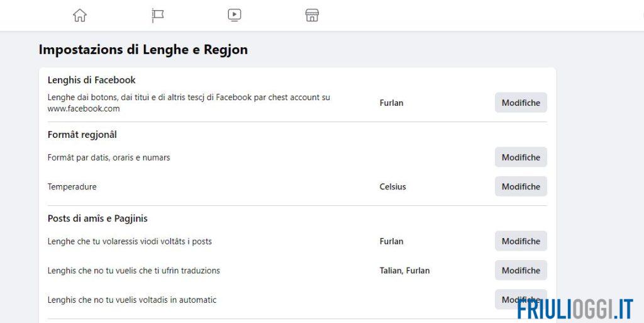The height and width of the screenshot is (323, 644).
Task: Click the Impostazions di Lenghe e Regjon heading
Action: point(143,50)
